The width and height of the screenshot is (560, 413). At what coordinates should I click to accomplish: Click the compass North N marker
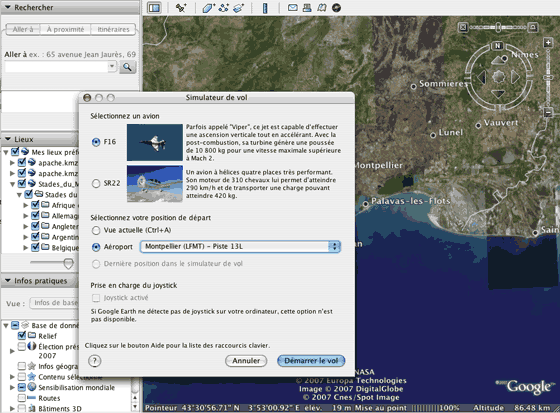(x=498, y=45)
